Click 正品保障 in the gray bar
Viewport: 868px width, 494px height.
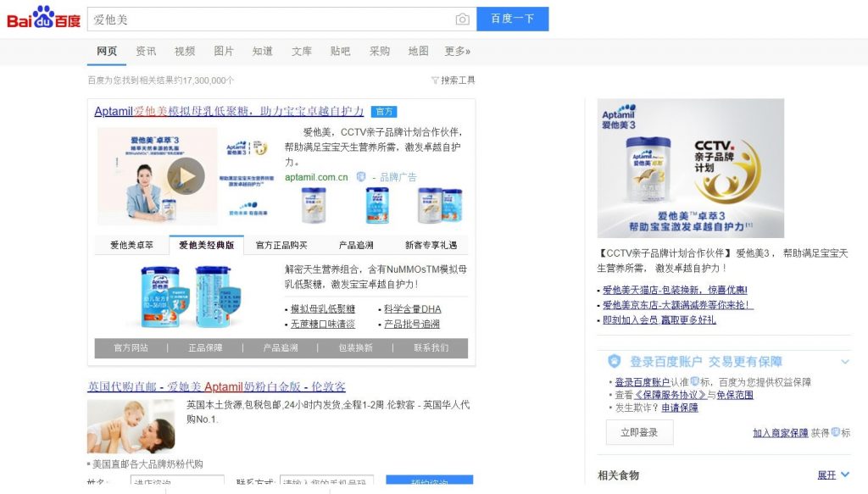coord(205,348)
